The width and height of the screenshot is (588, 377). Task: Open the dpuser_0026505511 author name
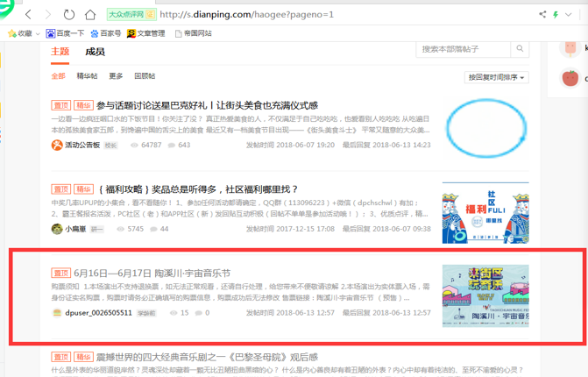(x=99, y=313)
